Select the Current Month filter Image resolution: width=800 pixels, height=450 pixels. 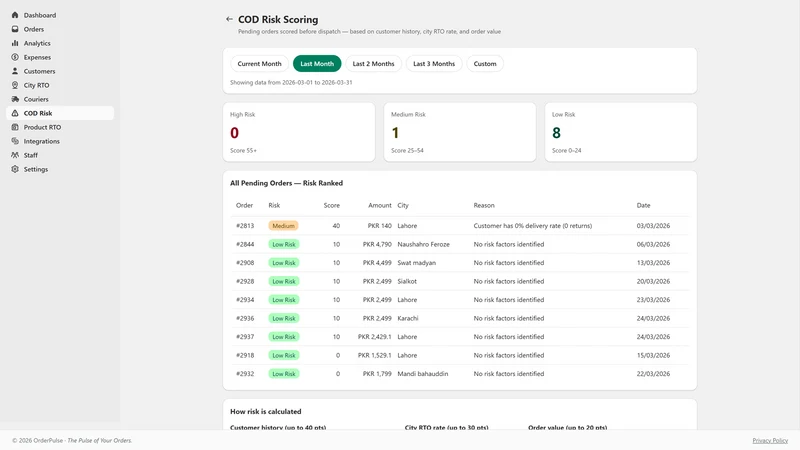259,64
